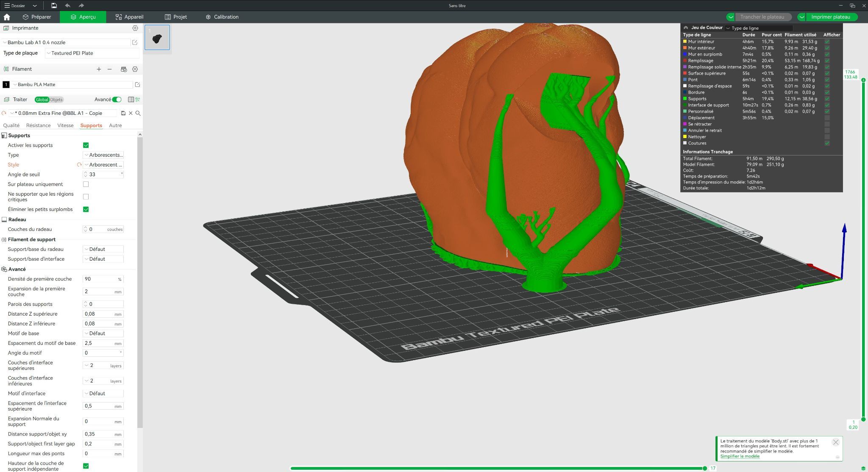The width and height of the screenshot is (868, 472).
Task: Click the home icon in top bar
Action: [x=7, y=17]
